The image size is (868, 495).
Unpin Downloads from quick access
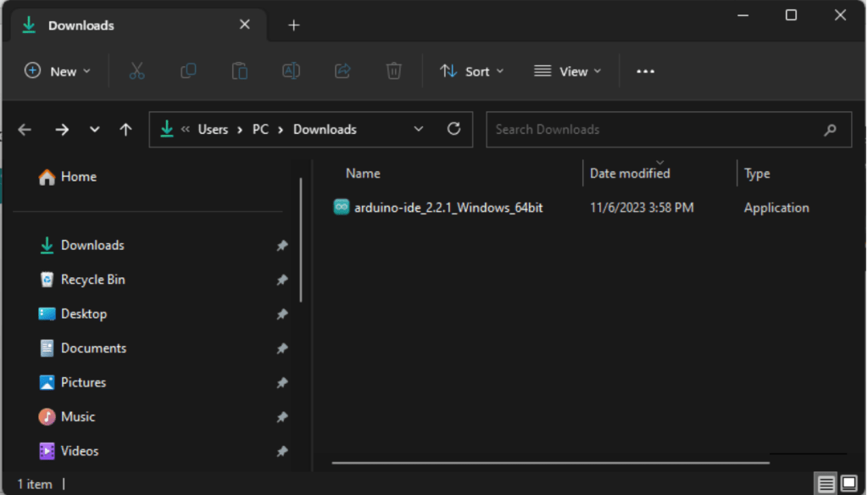pyautogui.click(x=281, y=246)
